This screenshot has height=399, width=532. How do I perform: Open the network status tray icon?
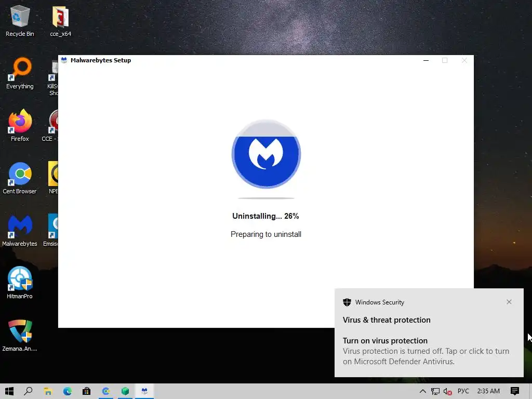(x=435, y=391)
